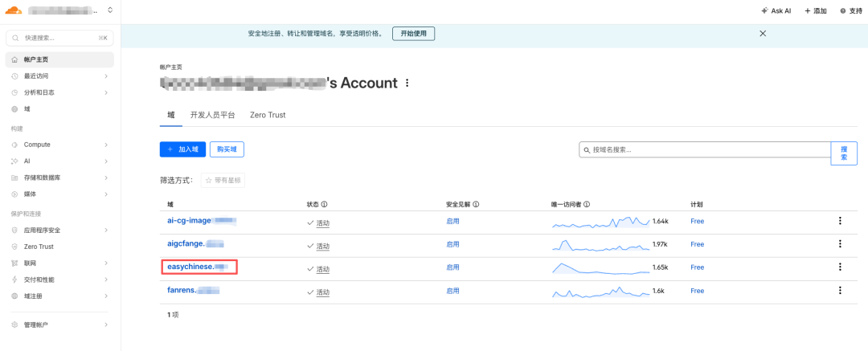868x351 pixels.
Task: Toggle the 带有星标 filter
Action: [x=223, y=181]
